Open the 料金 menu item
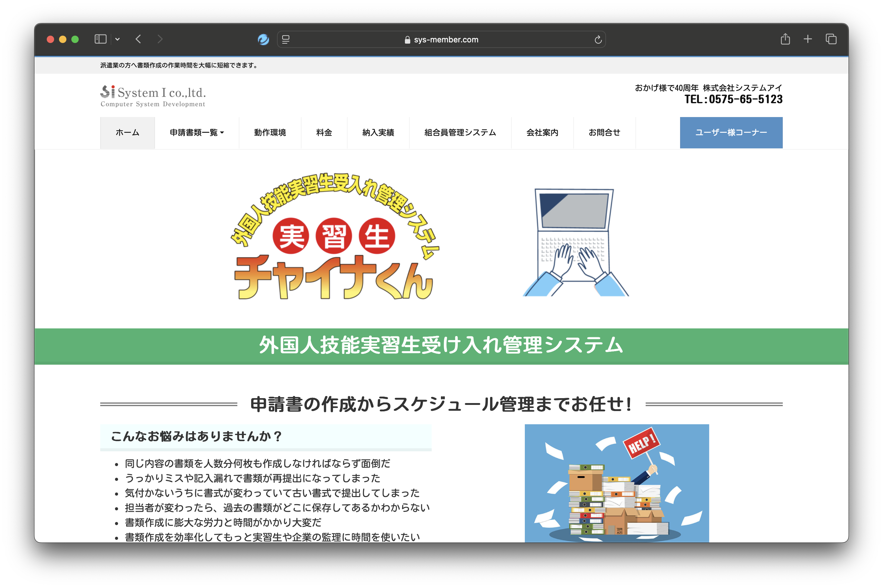This screenshot has height=588, width=883. pos(324,133)
